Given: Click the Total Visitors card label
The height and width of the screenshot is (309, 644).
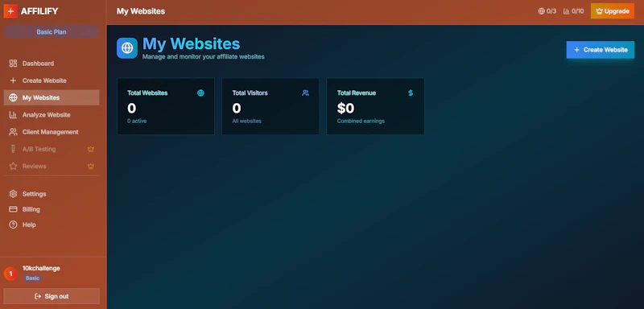Looking at the screenshot, I should pos(250,93).
